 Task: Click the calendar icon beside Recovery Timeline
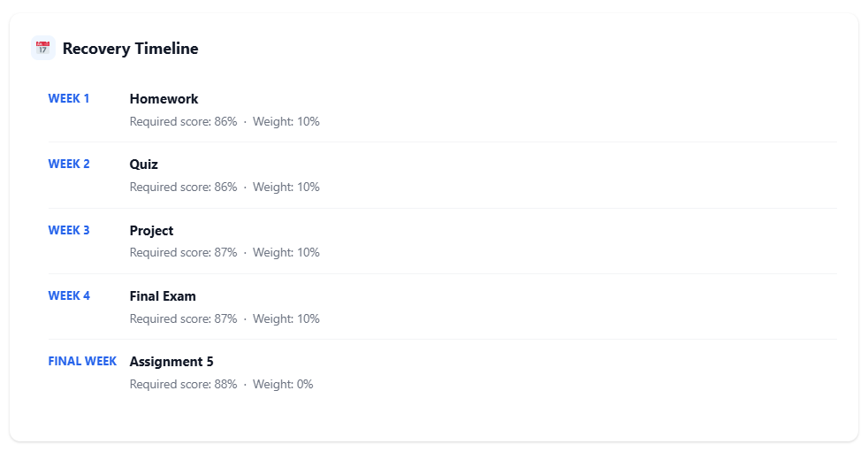pos(43,49)
